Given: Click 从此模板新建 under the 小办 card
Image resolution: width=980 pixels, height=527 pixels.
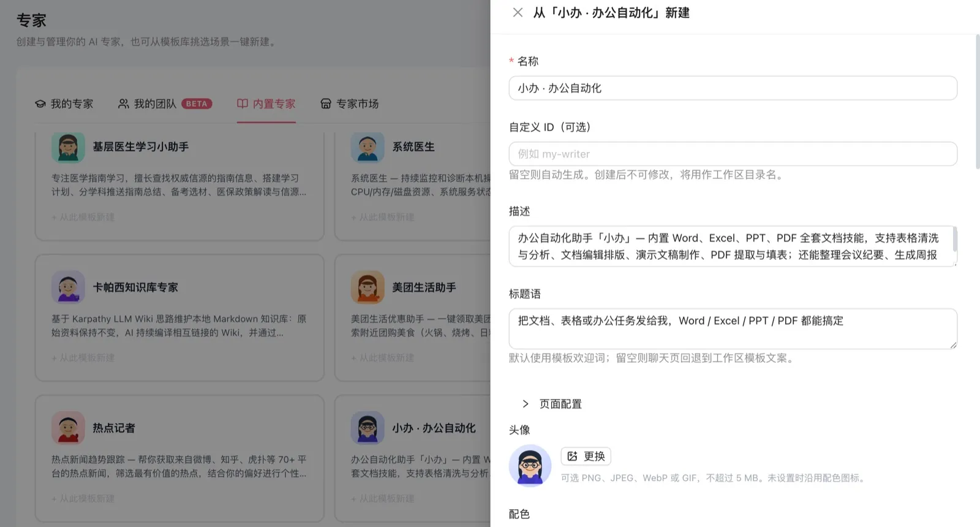Looking at the screenshot, I should [x=383, y=498].
